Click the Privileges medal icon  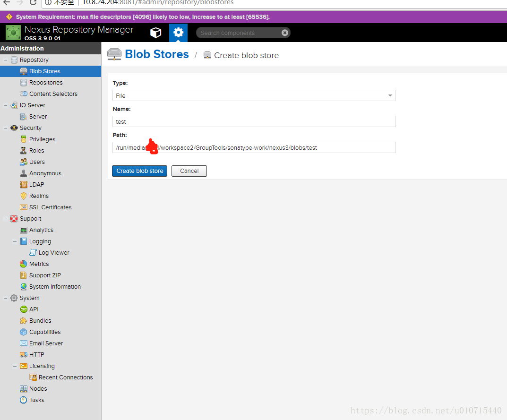click(x=24, y=139)
